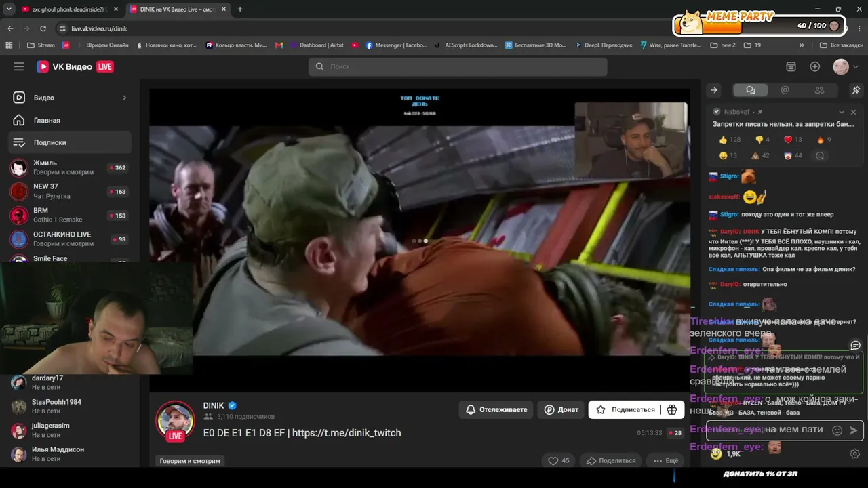Image resolution: width=868 pixels, height=488 pixels.
Task: Click the Донат button
Action: [x=561, y=409]
